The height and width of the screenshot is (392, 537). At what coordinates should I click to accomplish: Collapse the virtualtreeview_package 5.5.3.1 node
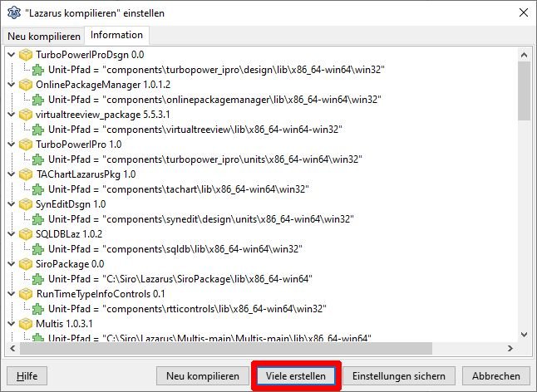click(x=12, y=115)
